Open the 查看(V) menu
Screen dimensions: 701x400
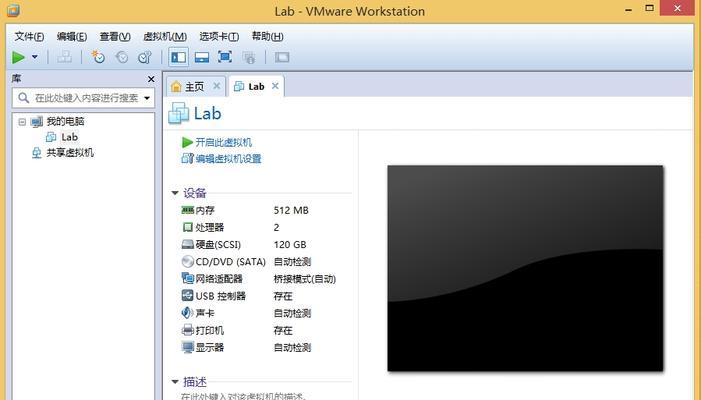pyautogui.click(x=115, y=37)
